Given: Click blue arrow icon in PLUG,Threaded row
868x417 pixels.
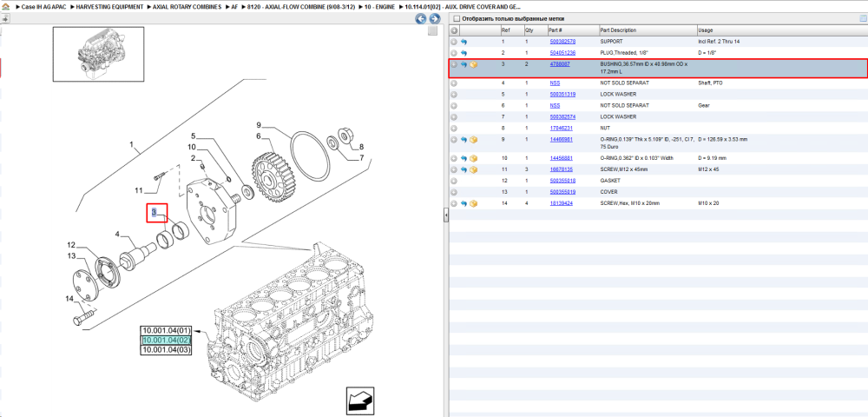Looking at the screenshot, I should pyautogui.click(x=464, y=53).
